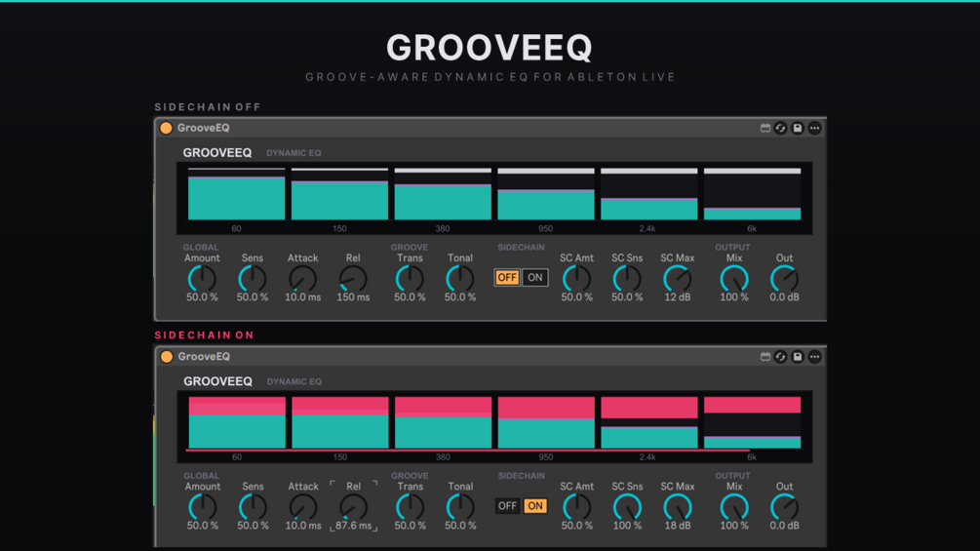Image resolution: width=980 pixels, height=551 pixels.
Task: Click SC Sns knob showing 100 %
Action: [x=627, y=507]
